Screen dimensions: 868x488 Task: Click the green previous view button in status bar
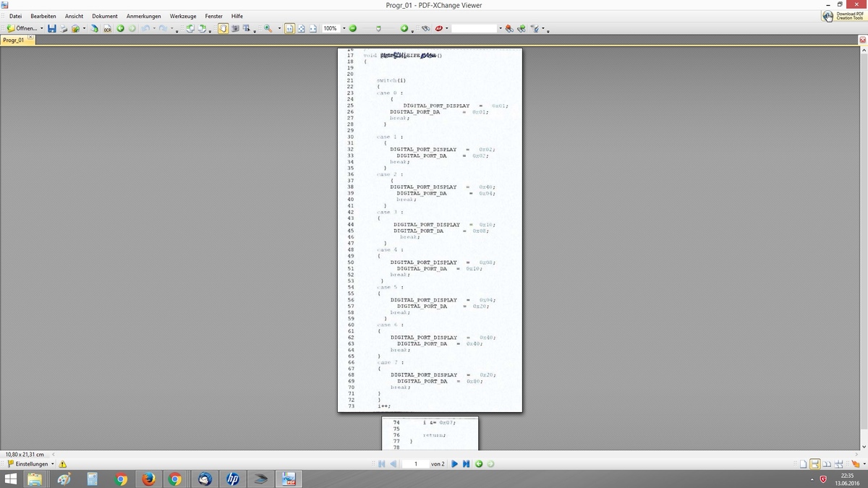pyautogui.click(x=479, y=463)
